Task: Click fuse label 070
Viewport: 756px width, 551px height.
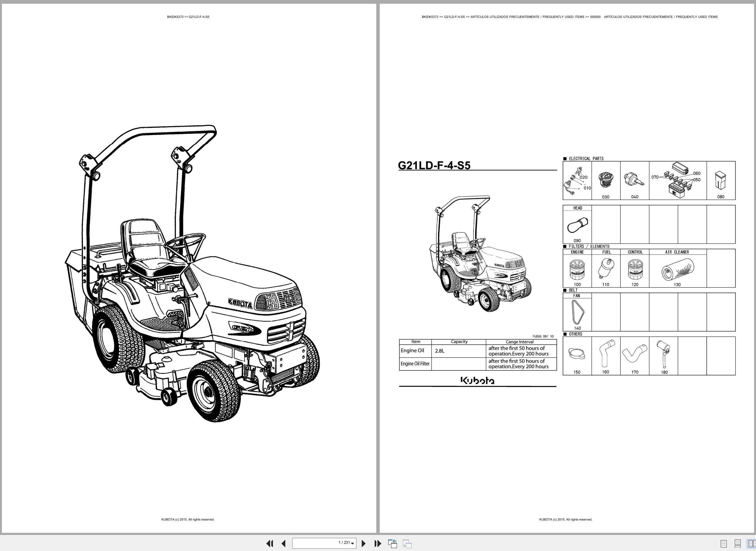Action: coord(655,177)
